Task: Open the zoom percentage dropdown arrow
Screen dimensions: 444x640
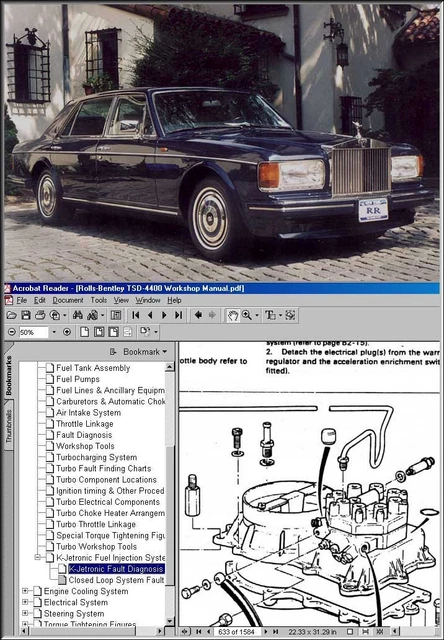Action: (x=54, y=332)
